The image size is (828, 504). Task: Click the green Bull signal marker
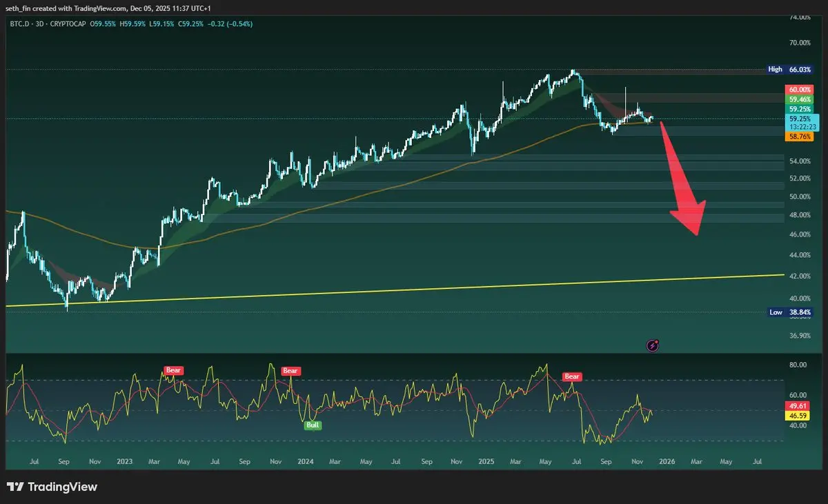pyautogui.click(x=313, y=425)
